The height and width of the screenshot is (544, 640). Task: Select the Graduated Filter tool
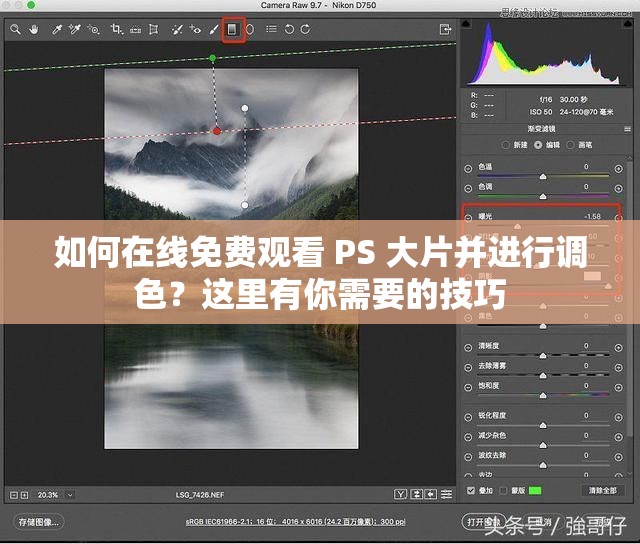[232, 29]
